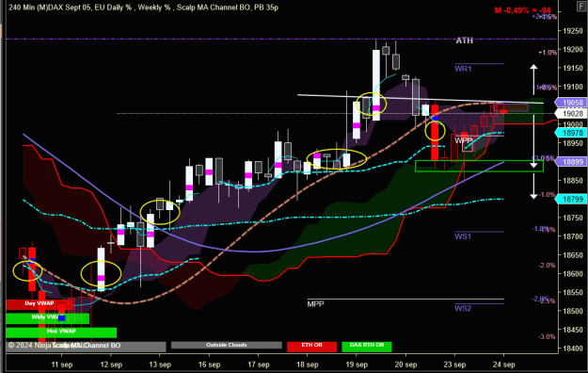Click the '18 sep' date label
The image size is (588, 373).
(307, 365)
